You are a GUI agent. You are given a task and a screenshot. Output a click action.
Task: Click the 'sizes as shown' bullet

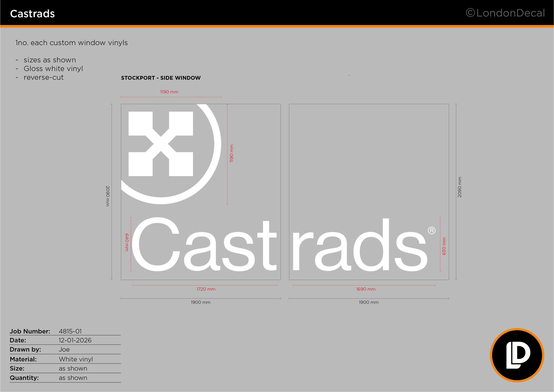pos(50,60)
